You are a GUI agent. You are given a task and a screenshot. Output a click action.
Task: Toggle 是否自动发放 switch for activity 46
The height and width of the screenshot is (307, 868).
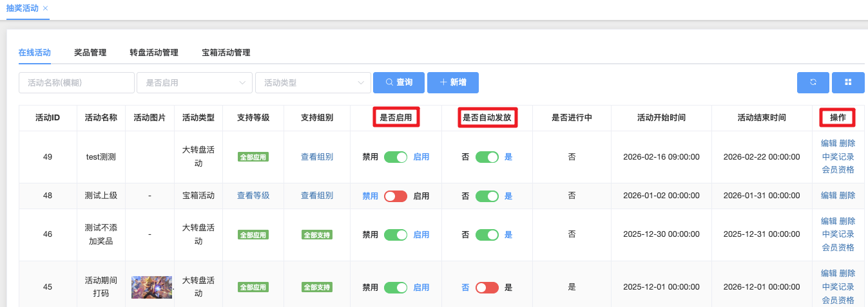pos(487,235)
